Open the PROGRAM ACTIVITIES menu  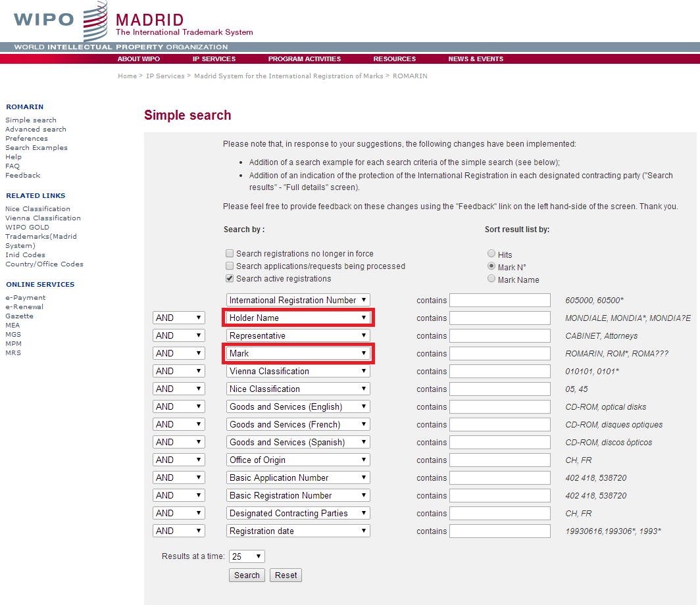pos(304,59)
